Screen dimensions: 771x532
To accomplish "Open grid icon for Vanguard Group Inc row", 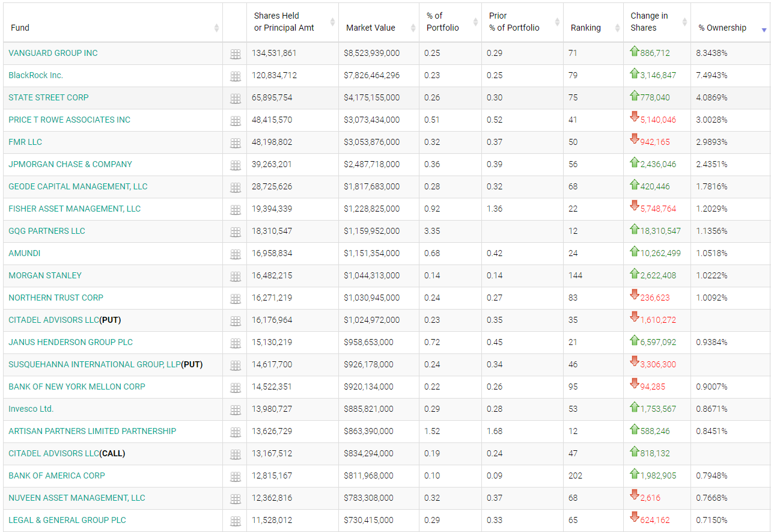I will click(x=235, y=54).
